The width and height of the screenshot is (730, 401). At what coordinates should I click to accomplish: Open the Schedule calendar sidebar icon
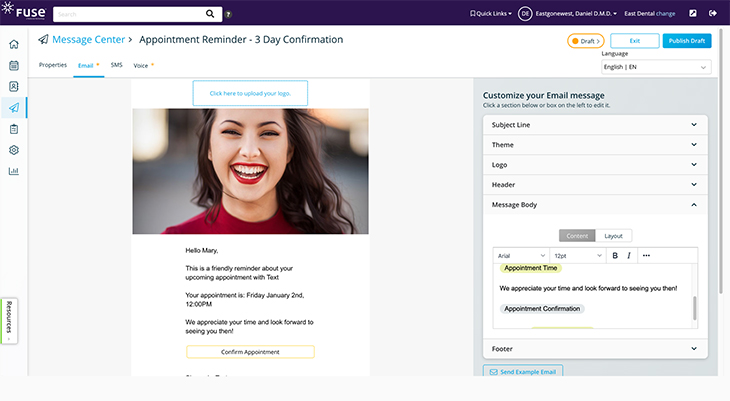(x=14, y=65)
